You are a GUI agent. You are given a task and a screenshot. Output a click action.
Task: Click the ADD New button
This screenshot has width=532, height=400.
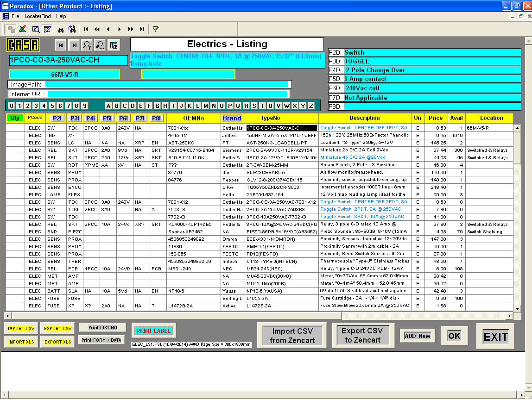point(417,336)
